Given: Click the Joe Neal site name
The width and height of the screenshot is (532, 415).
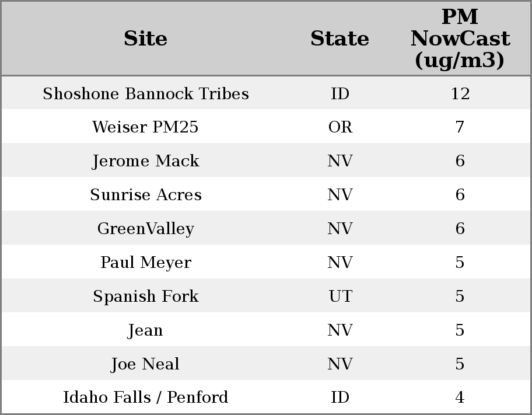Looking at the screenshot, I should tap(145, 364).
